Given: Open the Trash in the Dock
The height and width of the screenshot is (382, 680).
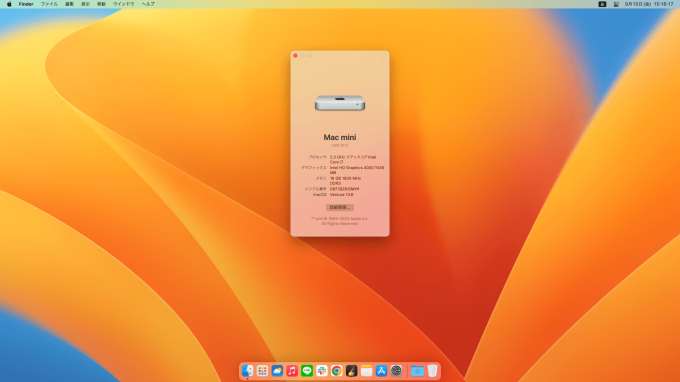Looking at the screenshot, I should pyautogui.click(x=432, y=371).
